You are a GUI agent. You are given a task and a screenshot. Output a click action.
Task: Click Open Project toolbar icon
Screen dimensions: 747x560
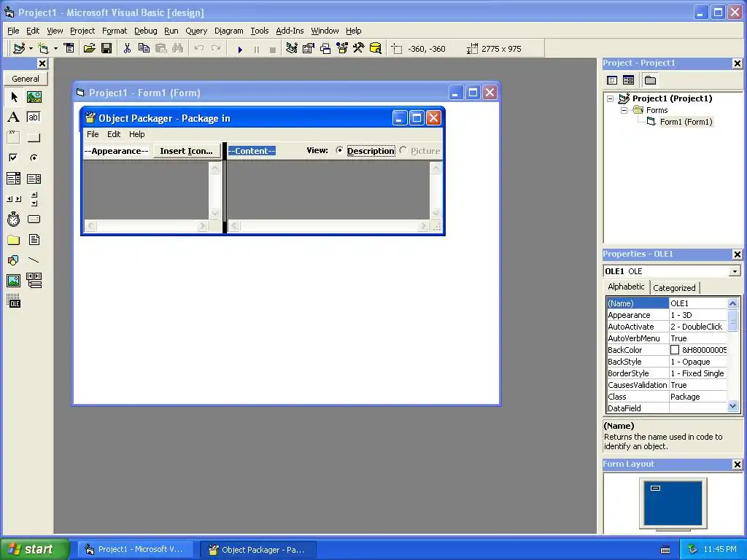click(x=90, y=48)
